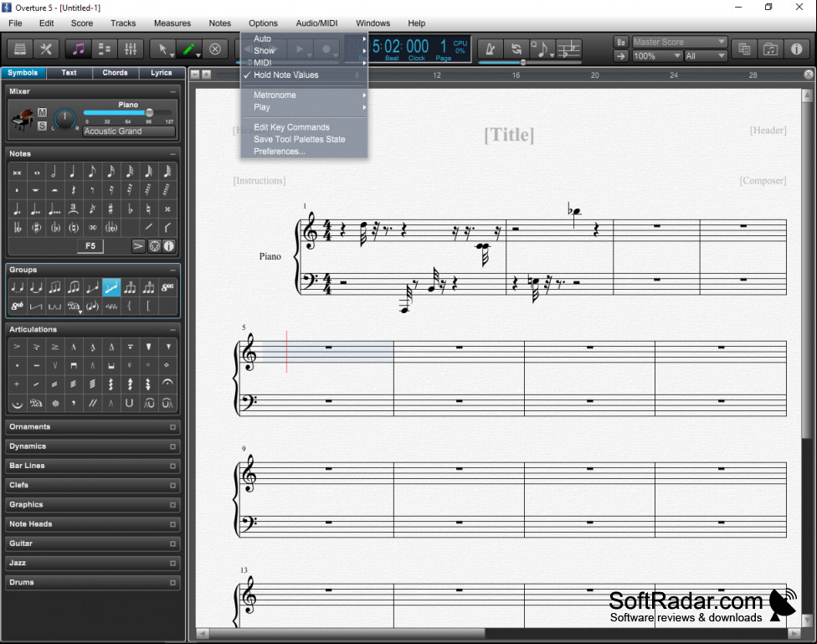The width and height of the screenshot is (817, 644).
Task: Select the quarter rest symbol
Action: [x=73, y=190]
